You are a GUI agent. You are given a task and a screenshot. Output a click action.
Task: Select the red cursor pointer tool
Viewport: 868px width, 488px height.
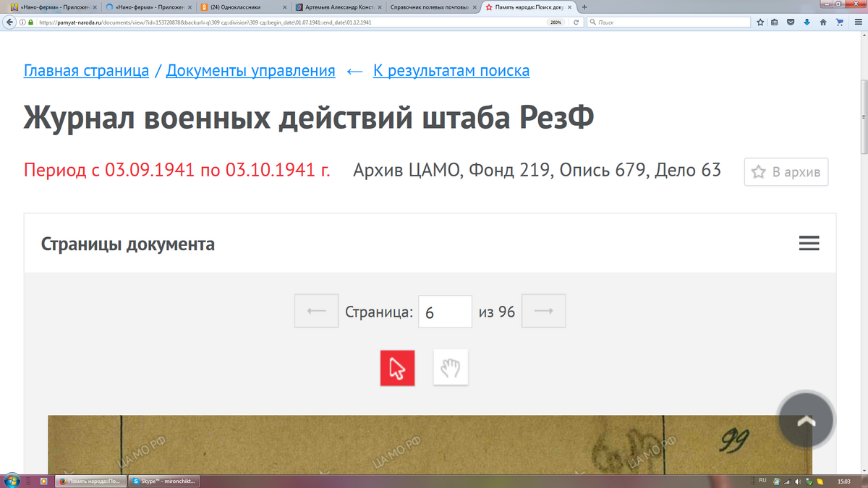397,368
